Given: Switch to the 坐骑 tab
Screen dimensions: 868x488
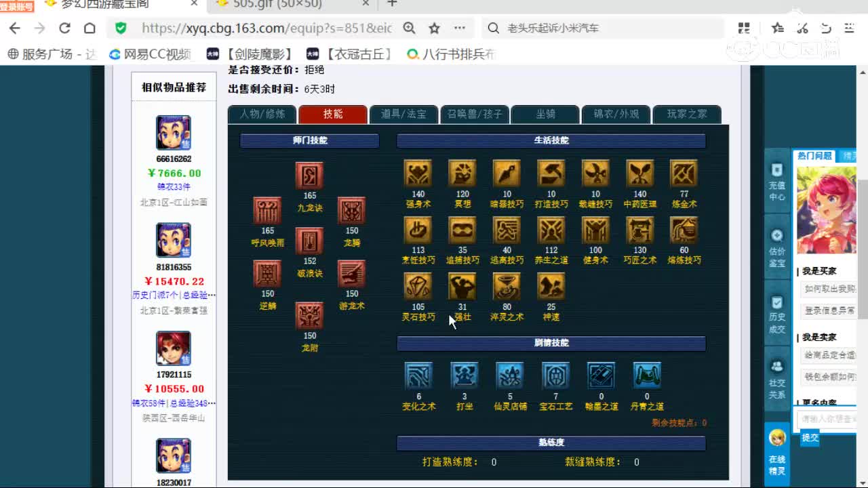Looking at the screenshot, I should tap(545, 115).
